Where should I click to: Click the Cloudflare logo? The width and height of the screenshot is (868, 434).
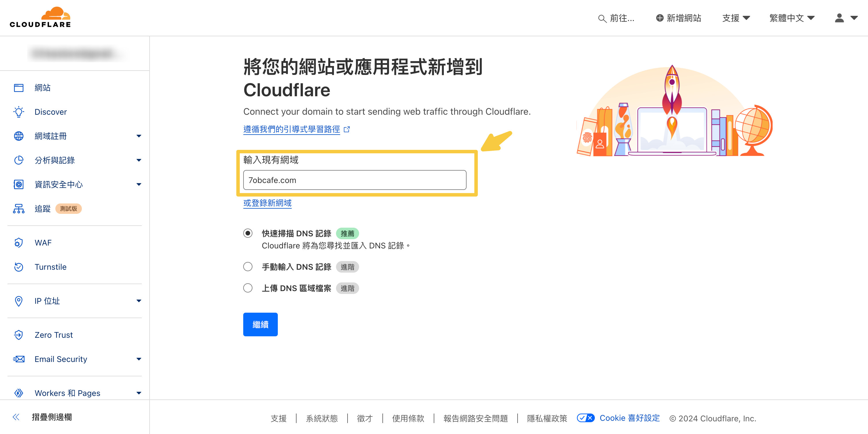[x=40, y=17]
